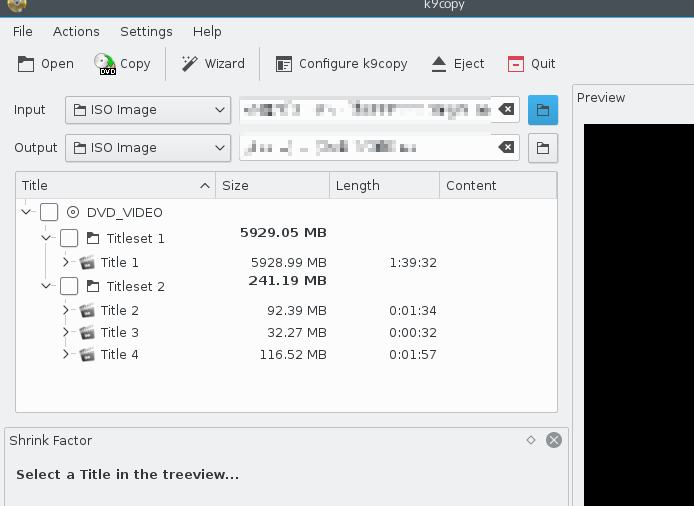694x506 pixels.
Task: Sort the tree by Length column
Action: coord(385,185)
